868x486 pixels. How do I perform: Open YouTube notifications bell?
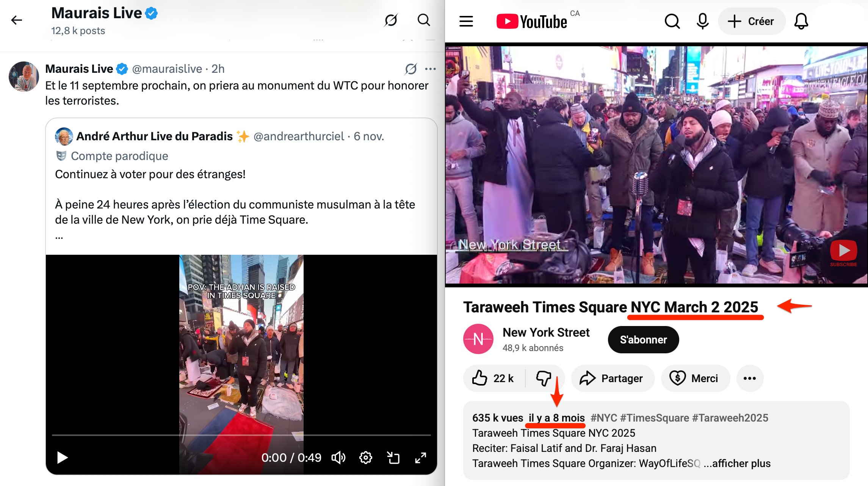click(x=801, y=21)
